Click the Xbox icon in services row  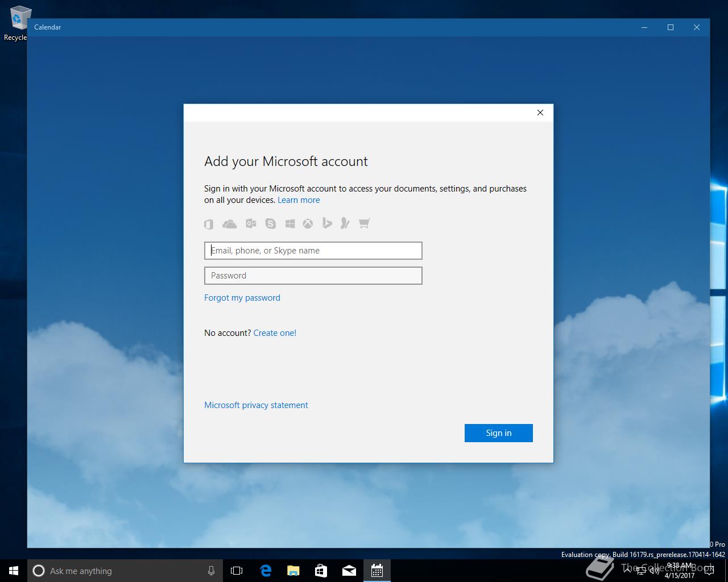click(308, 224)
